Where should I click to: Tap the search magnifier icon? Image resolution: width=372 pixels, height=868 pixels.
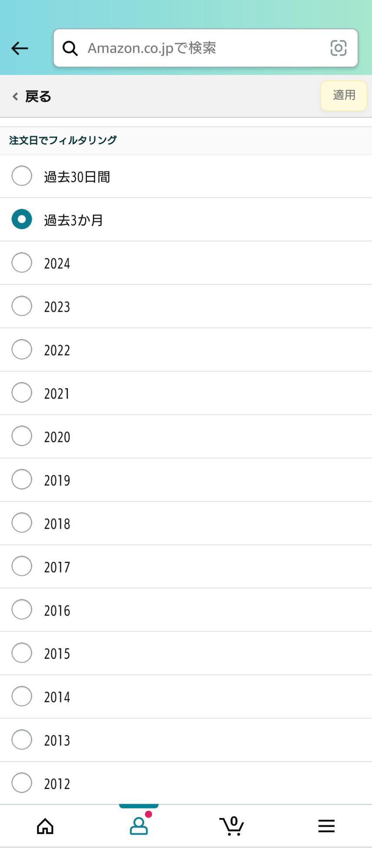click(70, 48)
